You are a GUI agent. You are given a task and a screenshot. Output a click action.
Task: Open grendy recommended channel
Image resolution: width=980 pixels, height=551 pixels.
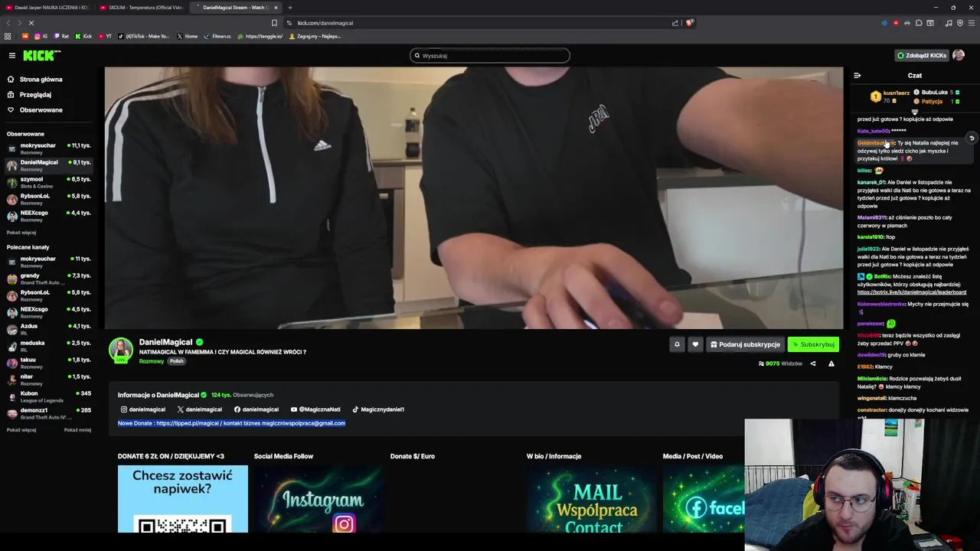click(49, 279)
